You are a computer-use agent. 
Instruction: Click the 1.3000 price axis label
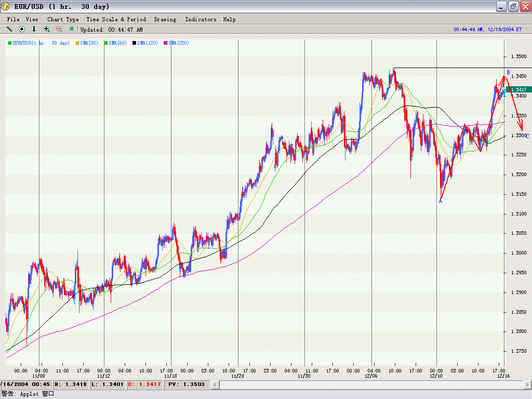click(519, 253)
